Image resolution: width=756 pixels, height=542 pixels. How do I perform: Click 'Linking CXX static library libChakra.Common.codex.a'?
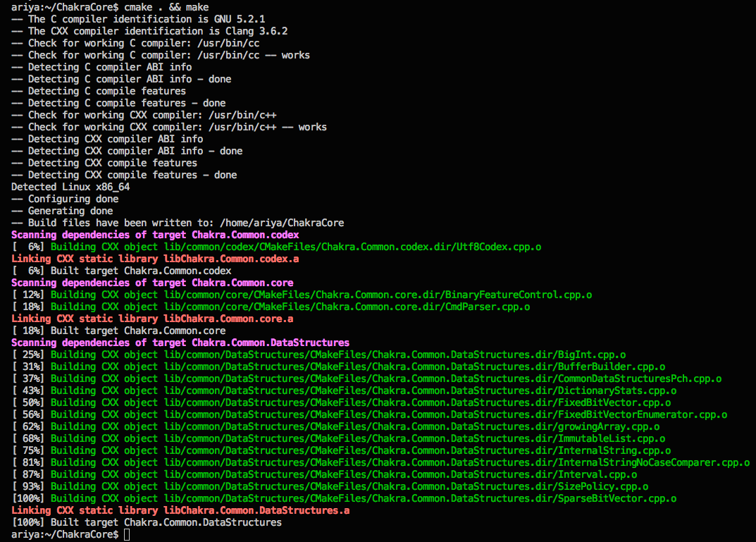click(x=155, y=259)
